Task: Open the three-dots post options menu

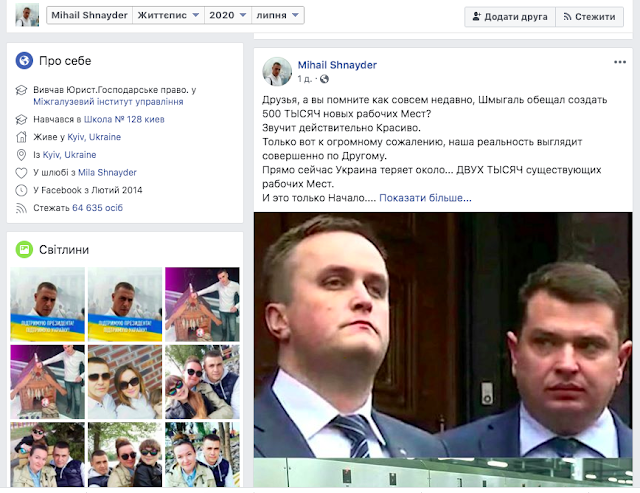Action: point(620,62)
